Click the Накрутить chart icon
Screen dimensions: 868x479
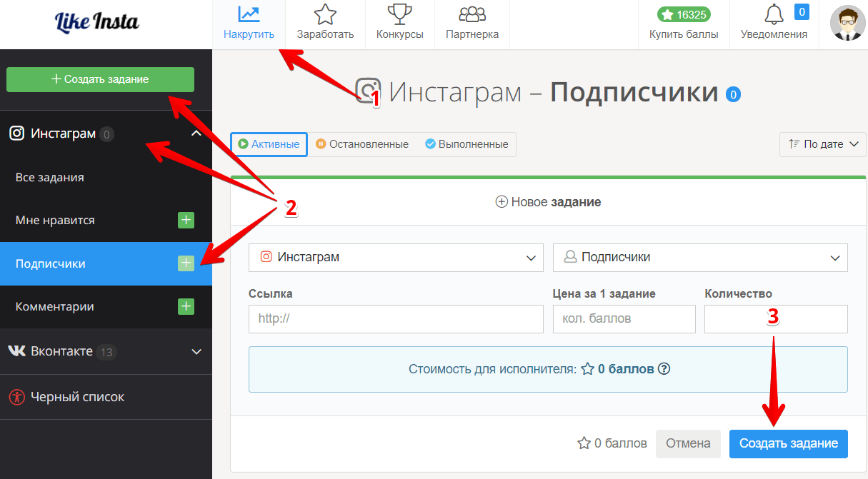249,14
